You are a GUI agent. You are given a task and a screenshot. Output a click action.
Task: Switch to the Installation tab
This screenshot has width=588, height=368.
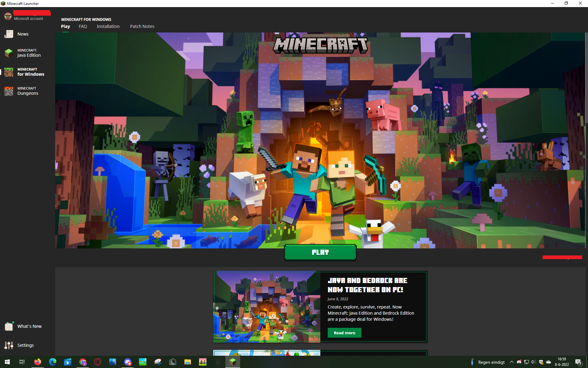[x=108, y=26]
